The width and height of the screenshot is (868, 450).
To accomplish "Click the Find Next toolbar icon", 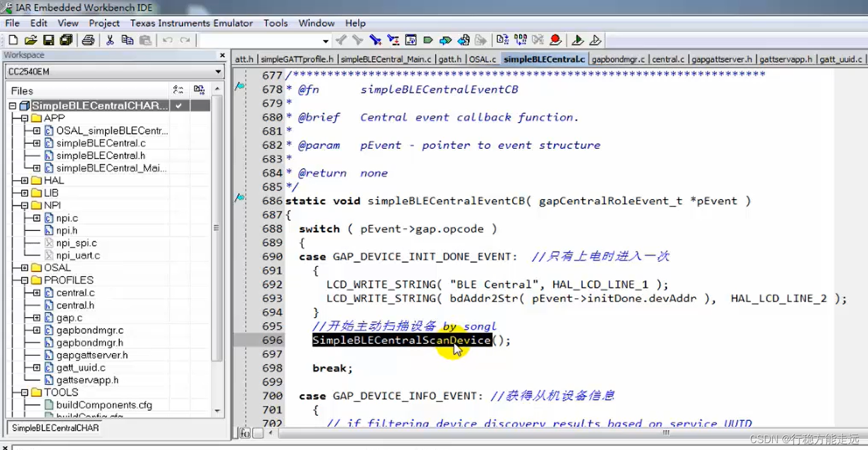I will [x=358, y=40].
